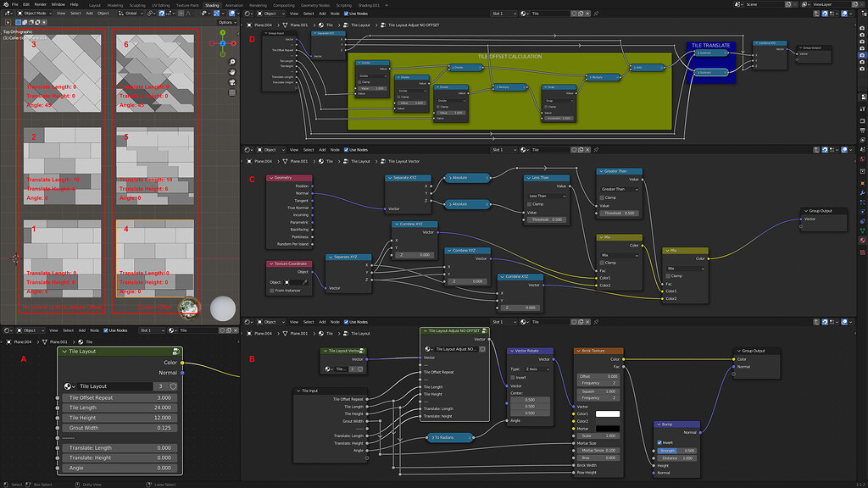Unlink material Tile with X in top node editor
The height and width of the screenshot is (488, 868).
tap(587, 14)
